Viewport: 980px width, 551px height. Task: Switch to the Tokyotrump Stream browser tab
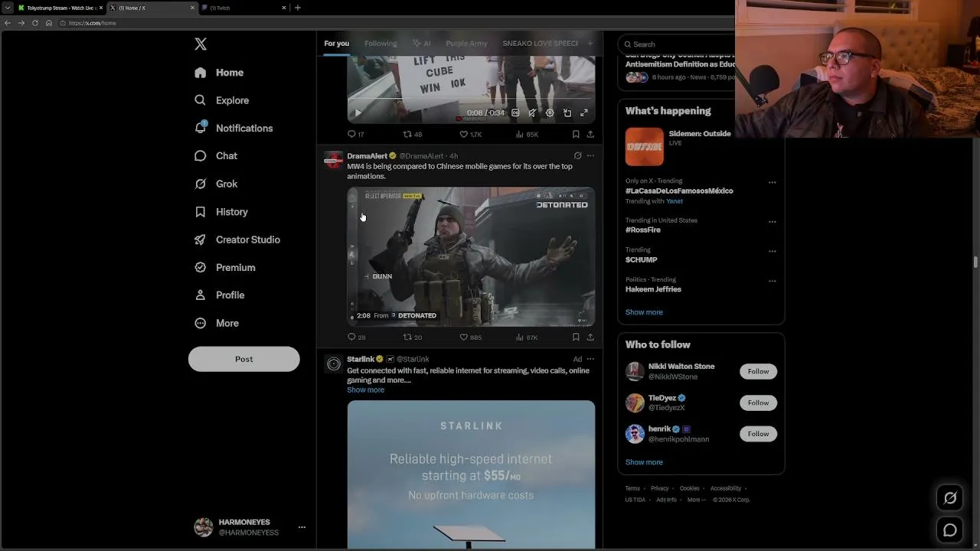pyautogui.click(x=61, y=8)
